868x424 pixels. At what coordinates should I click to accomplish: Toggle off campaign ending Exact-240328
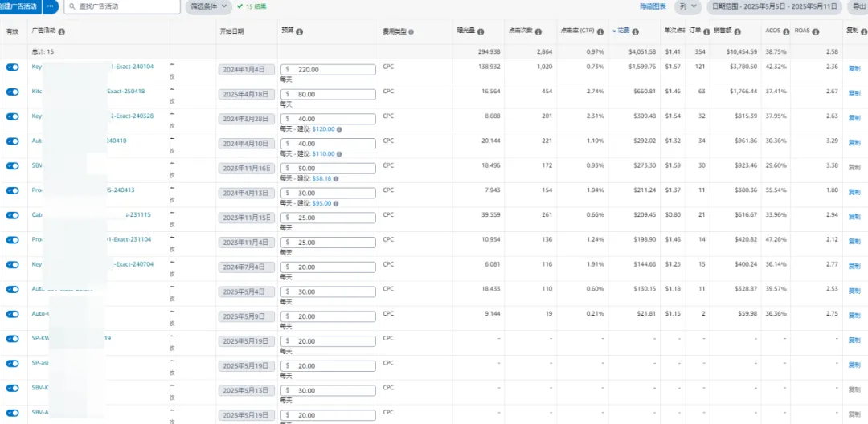point(13,116)
